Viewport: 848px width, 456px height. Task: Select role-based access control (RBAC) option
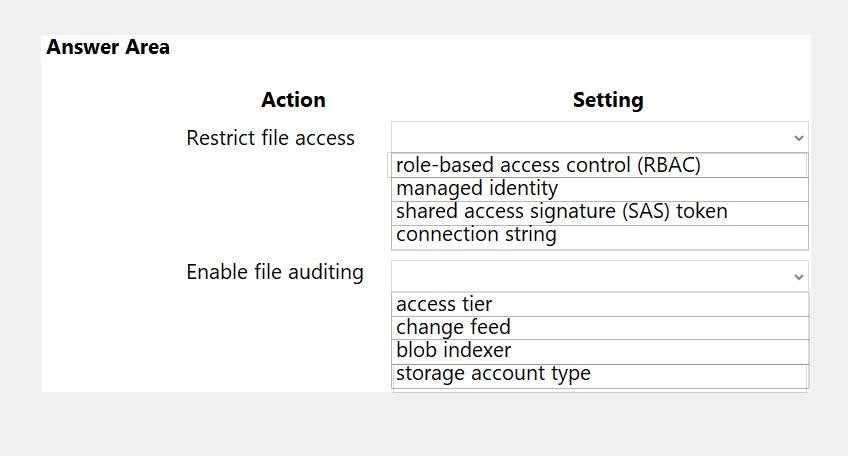(598, 166)
